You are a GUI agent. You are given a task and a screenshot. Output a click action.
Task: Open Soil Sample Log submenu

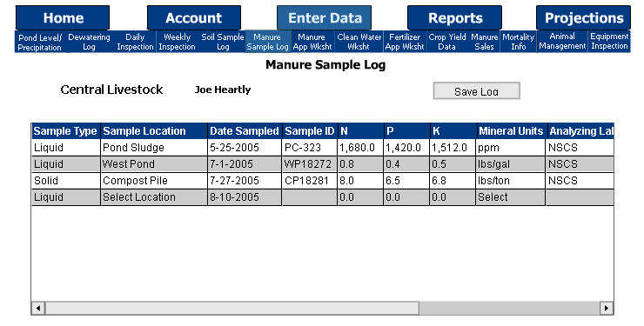point(223,42)
